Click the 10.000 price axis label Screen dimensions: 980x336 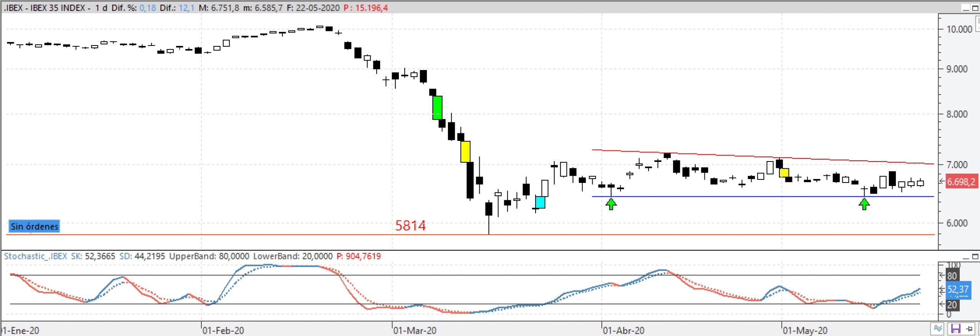pos(959,29)
